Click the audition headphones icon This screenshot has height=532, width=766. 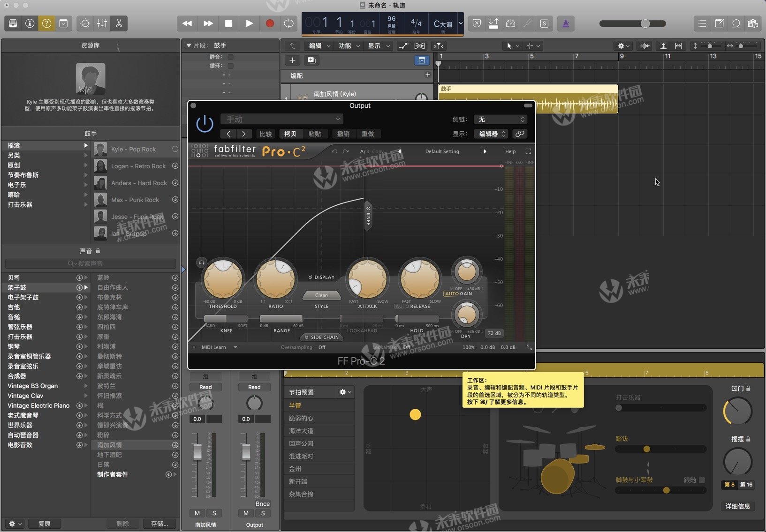(x=202, y=263)
